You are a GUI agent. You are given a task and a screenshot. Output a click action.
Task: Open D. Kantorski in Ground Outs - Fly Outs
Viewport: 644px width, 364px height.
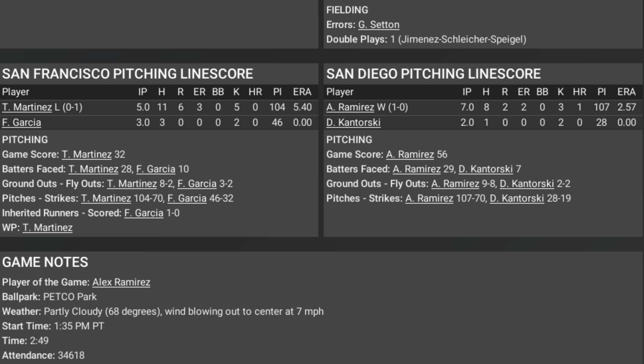[527, 184]
